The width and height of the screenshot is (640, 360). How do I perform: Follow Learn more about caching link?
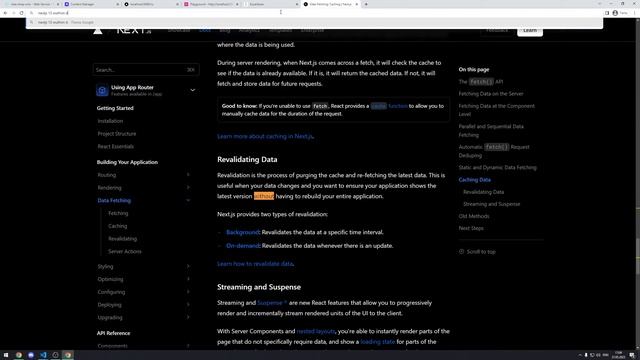click(x=265, y=136)
